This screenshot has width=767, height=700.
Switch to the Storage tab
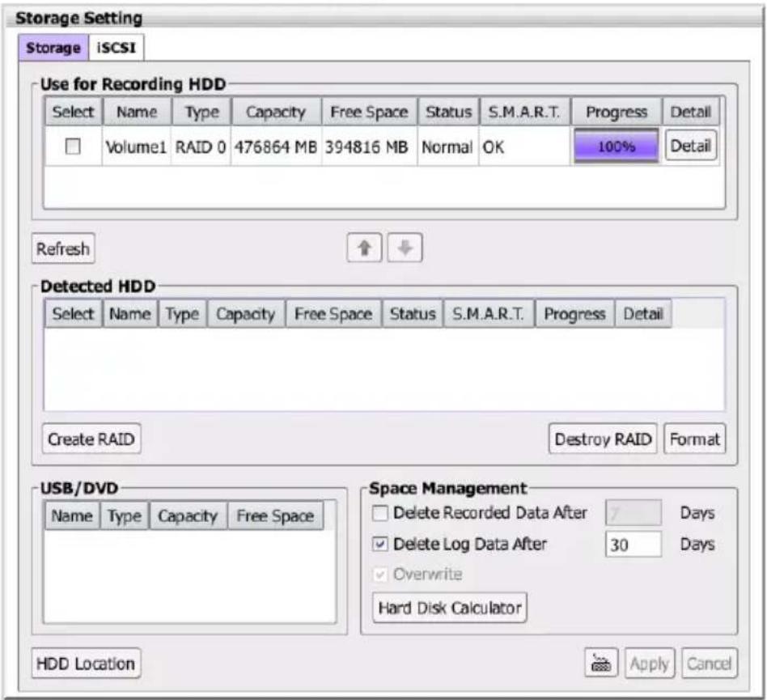pos(53,48)
